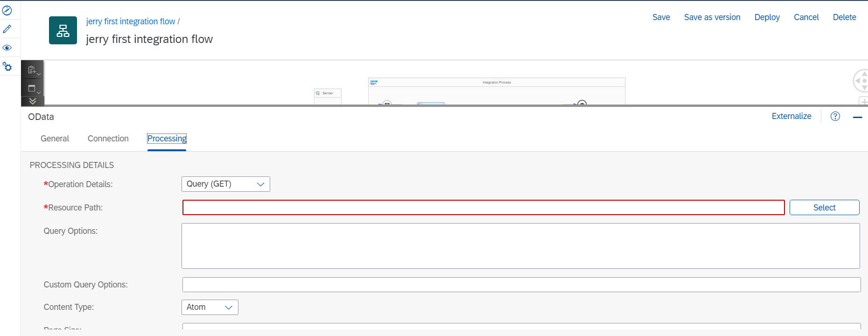Click the Resource Path label
Viewport: 868px width, 336px height.
point(73,208)
